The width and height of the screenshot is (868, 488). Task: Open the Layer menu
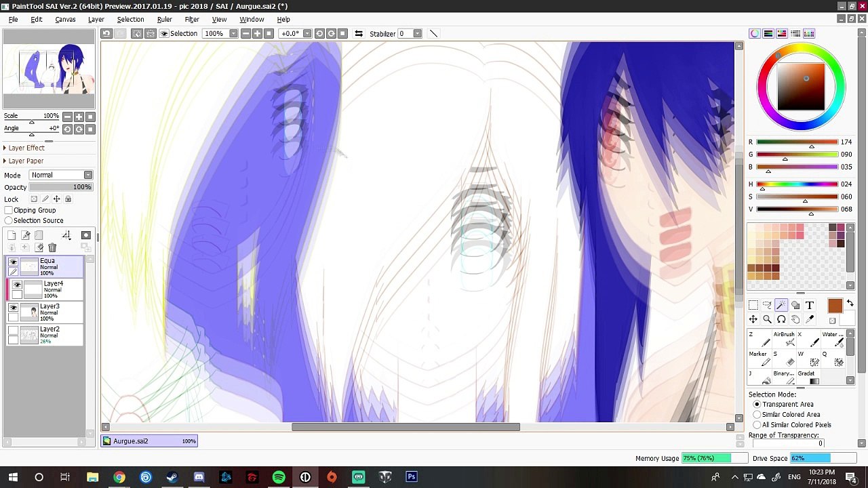pyautogui.click(x=96, y=20)
